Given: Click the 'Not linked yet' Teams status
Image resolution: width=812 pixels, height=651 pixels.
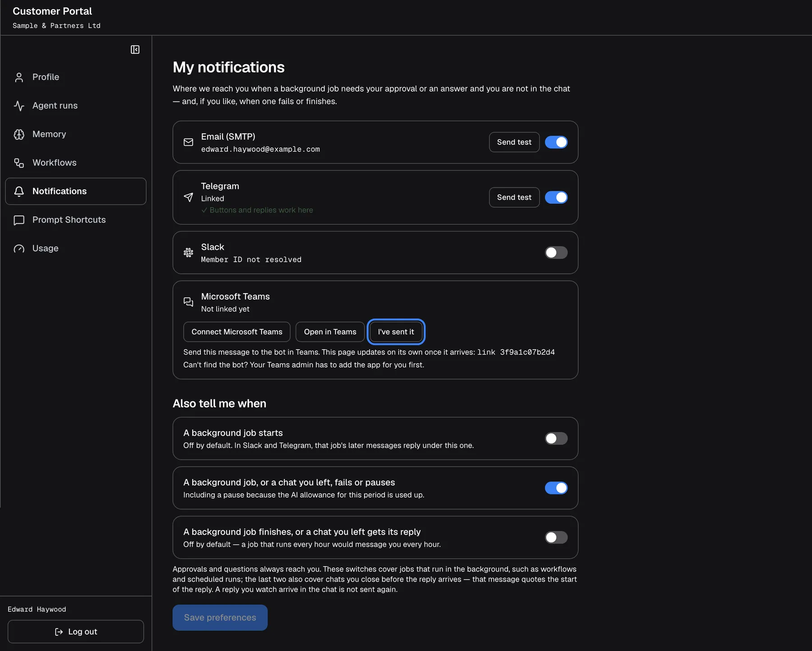Looking at the screenshot, I should tap(225, 309).
